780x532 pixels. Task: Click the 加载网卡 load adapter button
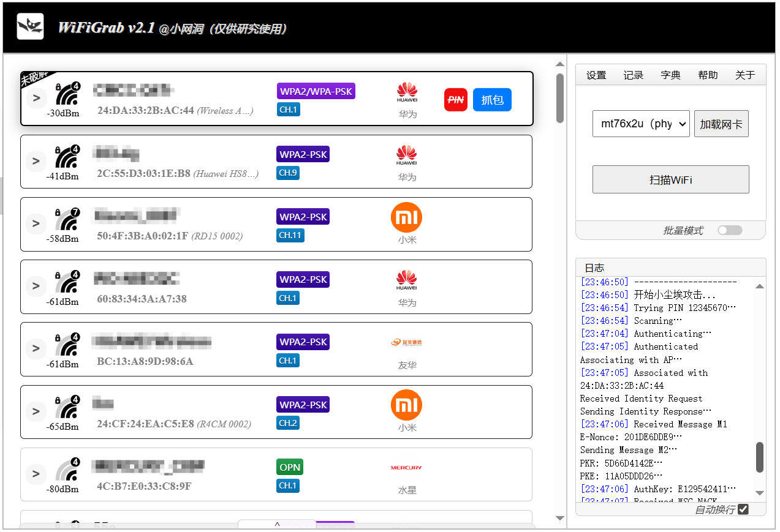click(721, 124)
